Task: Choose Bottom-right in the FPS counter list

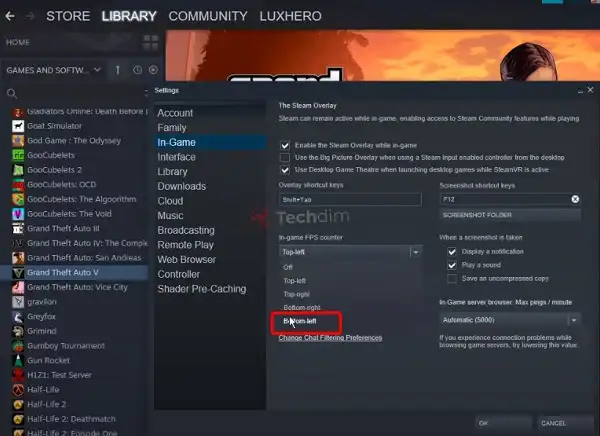Action: tap(302, 307)
